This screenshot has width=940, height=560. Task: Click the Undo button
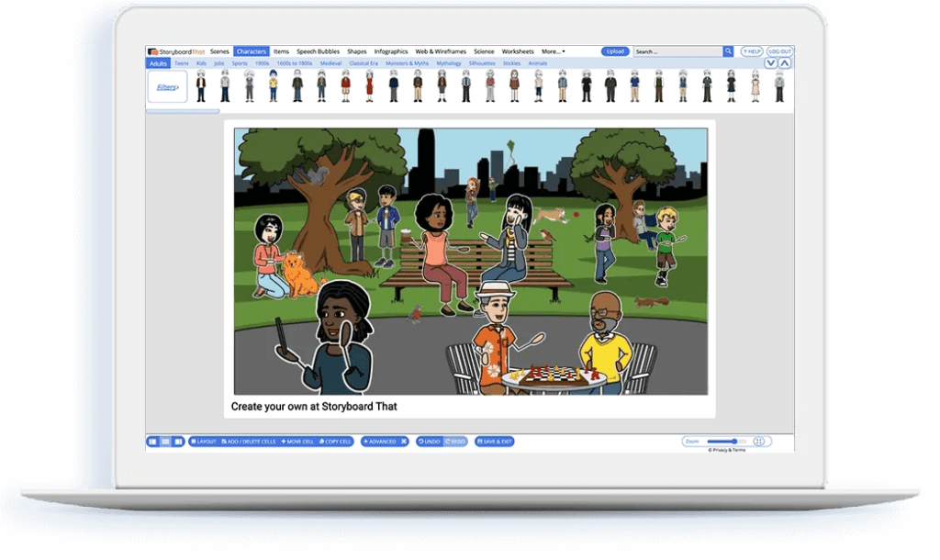click(430, 442)
